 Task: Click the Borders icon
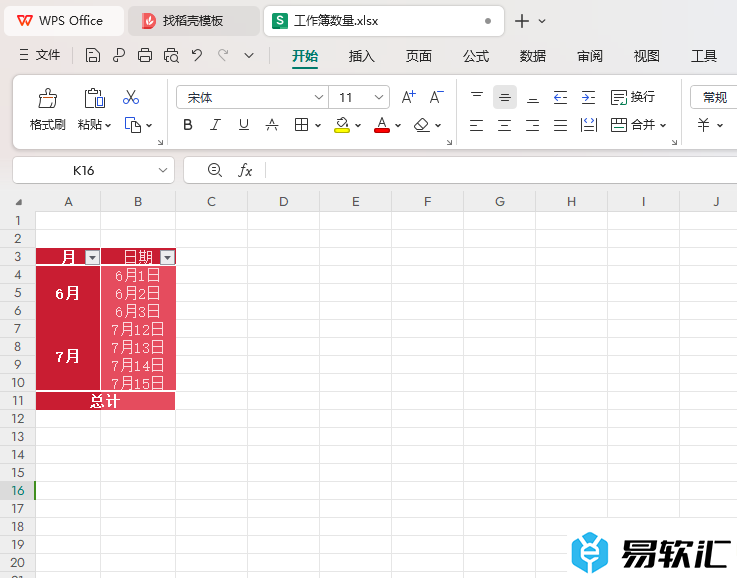(301, 125)
